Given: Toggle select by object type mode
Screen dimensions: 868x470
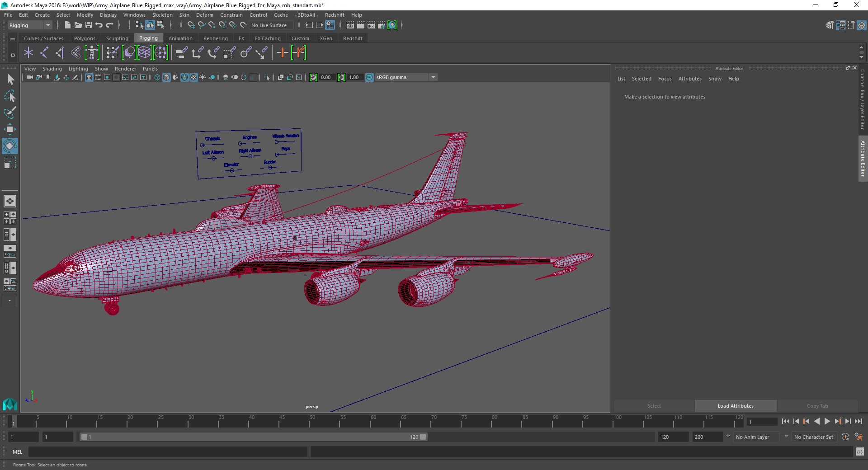Looking at the screenshot, I should (150, 25).
